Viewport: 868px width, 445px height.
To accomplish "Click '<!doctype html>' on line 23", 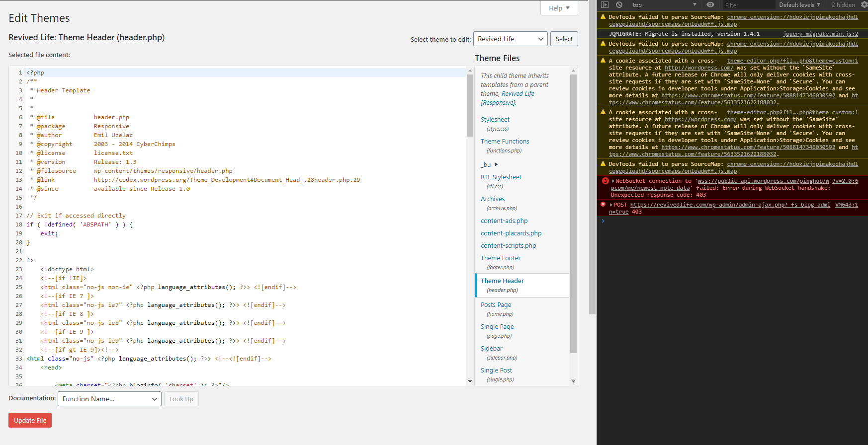I will coord(67,269).
